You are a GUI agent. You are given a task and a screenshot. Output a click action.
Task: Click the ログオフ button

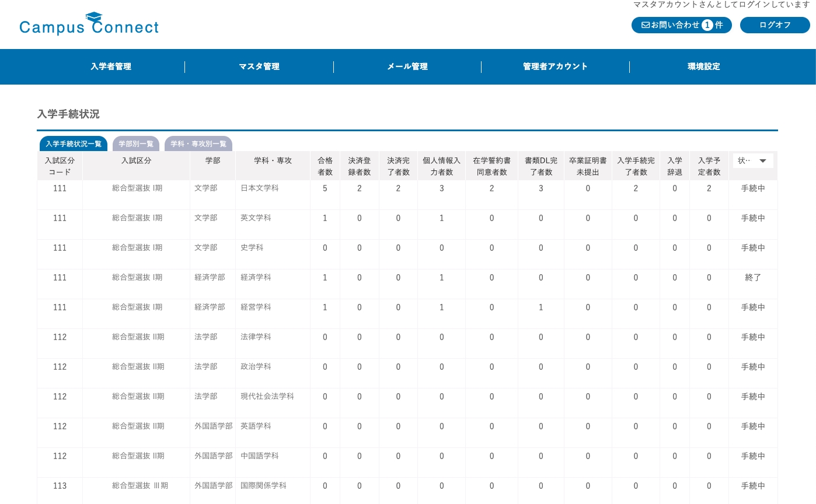(x=775, y=25)
